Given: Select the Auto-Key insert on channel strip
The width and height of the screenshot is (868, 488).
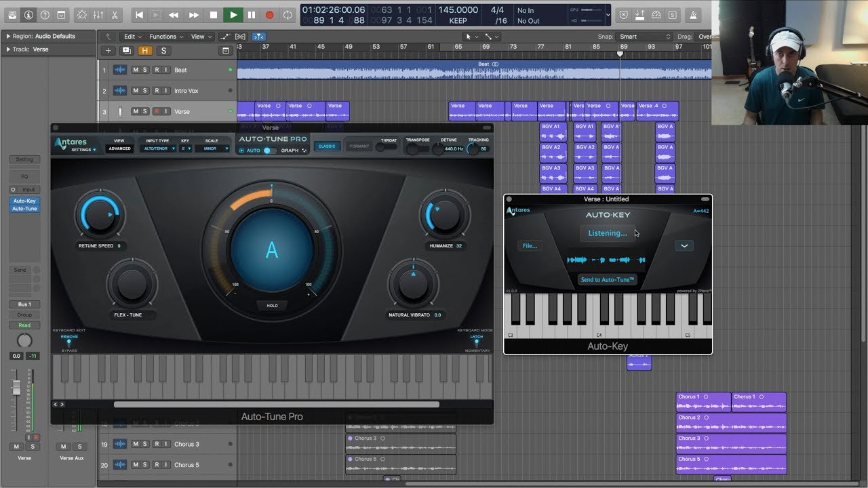Looking at the screenshot, I should (x=24, y=201).
